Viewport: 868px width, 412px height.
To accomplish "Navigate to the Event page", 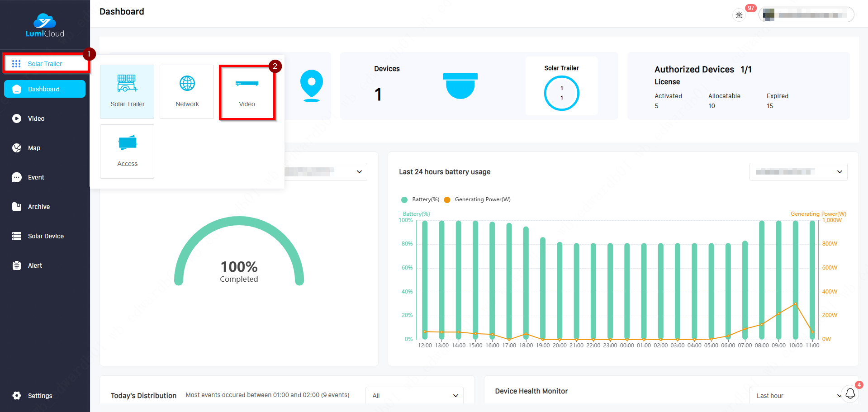I will [x=36, y=177].
